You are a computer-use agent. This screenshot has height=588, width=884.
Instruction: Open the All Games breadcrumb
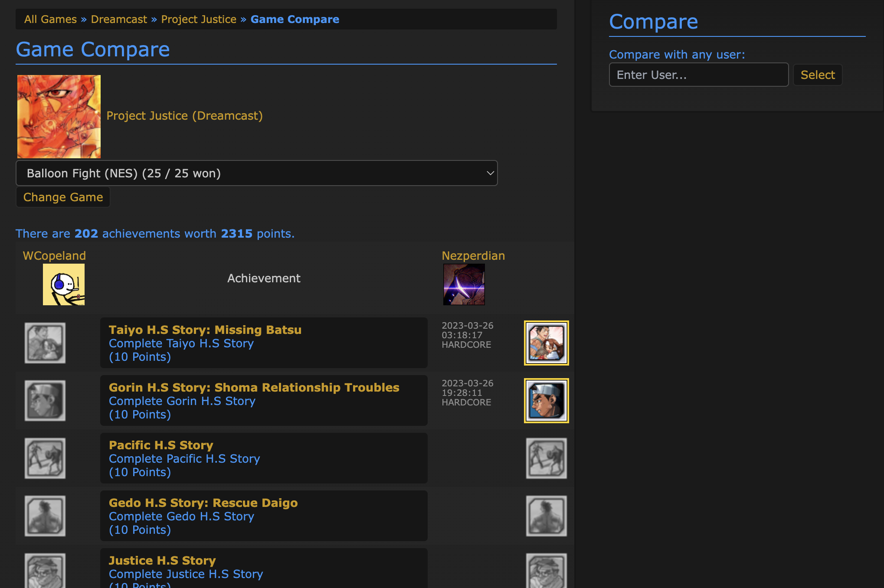(50, 19)
